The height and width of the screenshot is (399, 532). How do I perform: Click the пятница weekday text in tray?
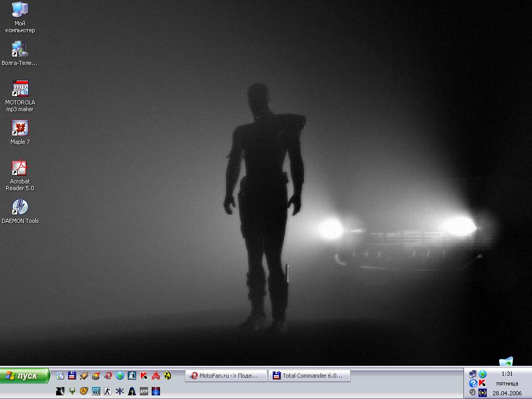pos(507,383)
